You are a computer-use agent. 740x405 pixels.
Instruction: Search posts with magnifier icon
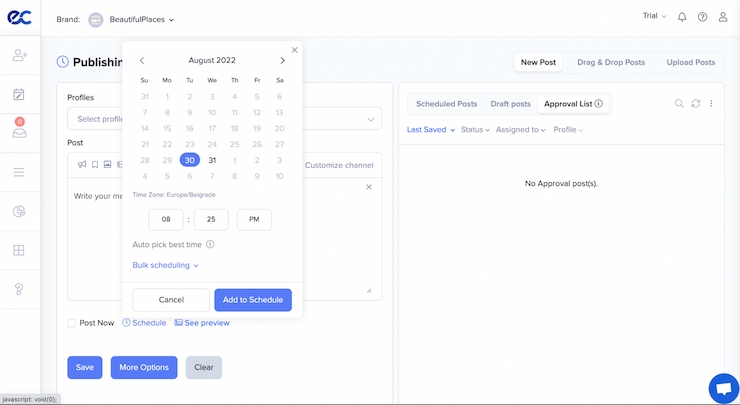coord(679,103)
